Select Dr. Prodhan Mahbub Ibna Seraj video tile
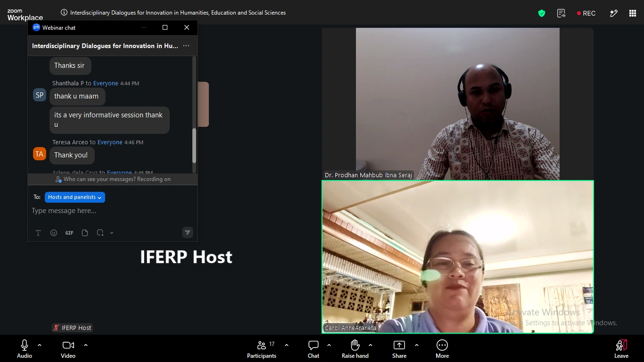 point(457,104)
